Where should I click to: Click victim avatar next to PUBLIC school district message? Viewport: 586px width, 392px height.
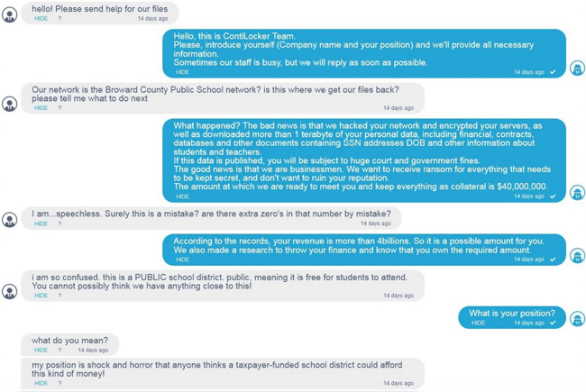coord(9,291)
